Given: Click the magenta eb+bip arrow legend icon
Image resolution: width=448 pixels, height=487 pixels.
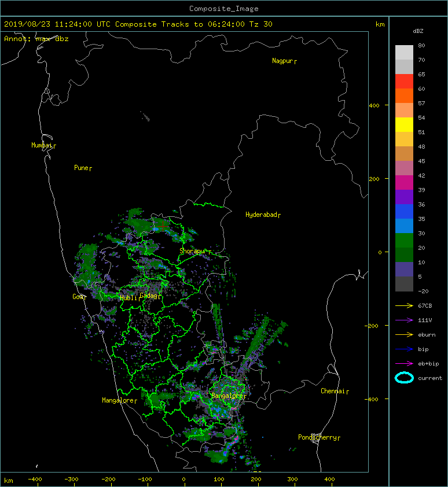Looking at the screenshot, I should [404, 363].
